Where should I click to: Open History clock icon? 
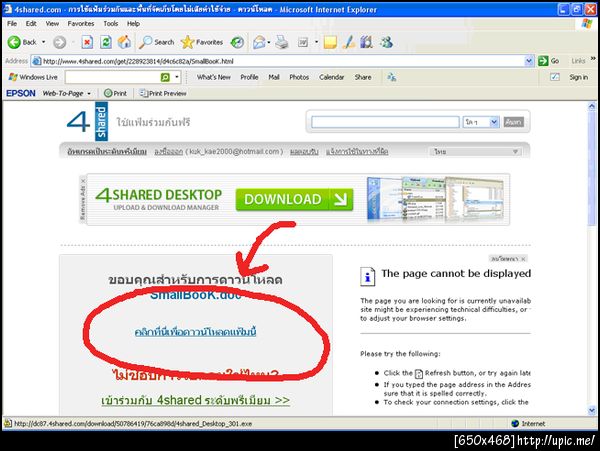coord(237,42)
